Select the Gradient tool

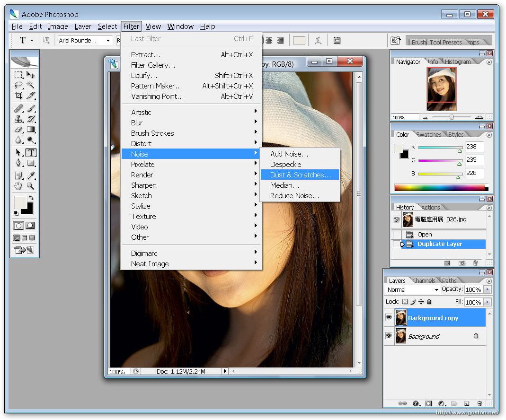31,129
